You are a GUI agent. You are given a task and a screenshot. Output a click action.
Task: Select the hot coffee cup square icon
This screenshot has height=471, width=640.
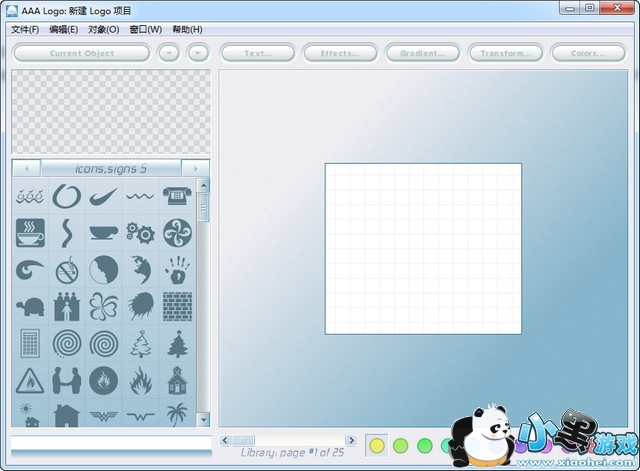point(30,233)
